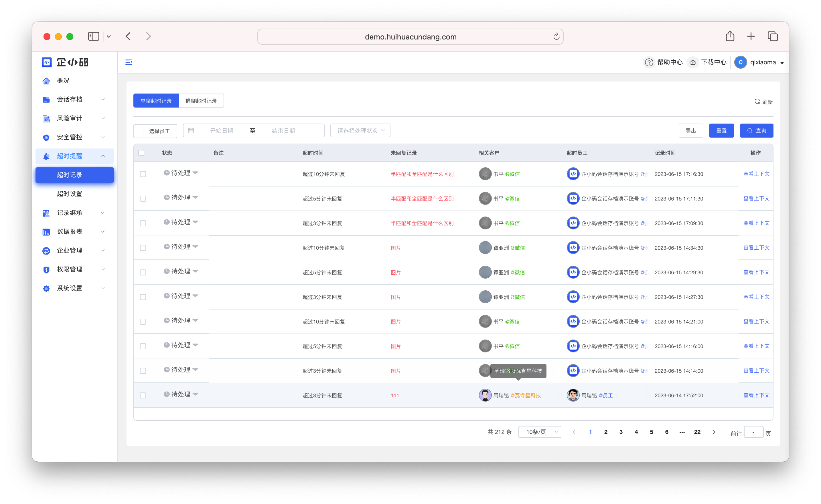The width and height of the screenshot is (821, 504).
Task: Click 周瑞铭 employee avatar in last row
Action: click(573, 395)
